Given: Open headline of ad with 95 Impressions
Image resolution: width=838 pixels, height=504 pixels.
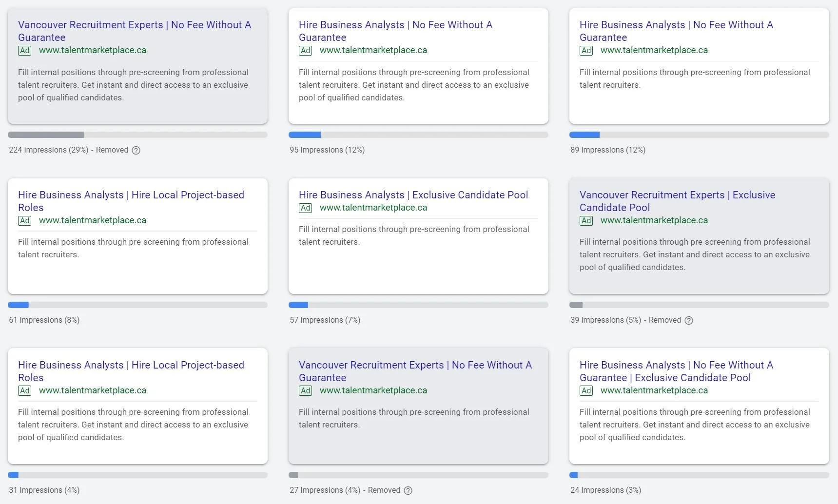Looking at the screenshot, I should 396,31.
